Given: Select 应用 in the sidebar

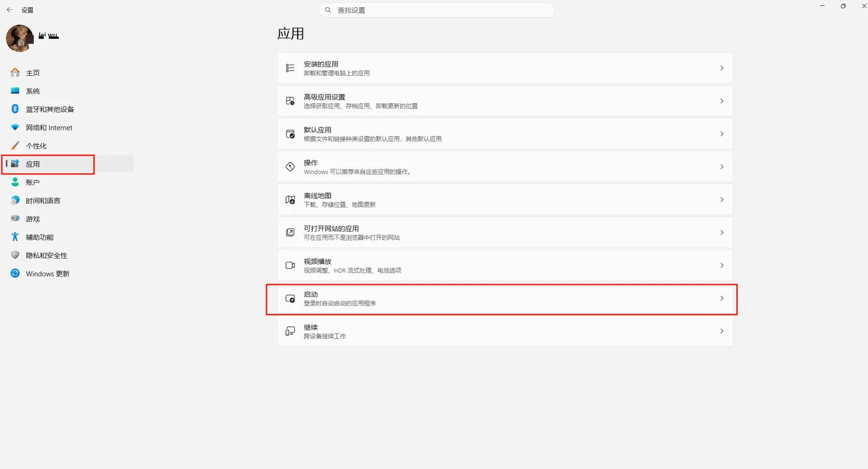Looking at the screenshot, I should [x=70, y=164].
